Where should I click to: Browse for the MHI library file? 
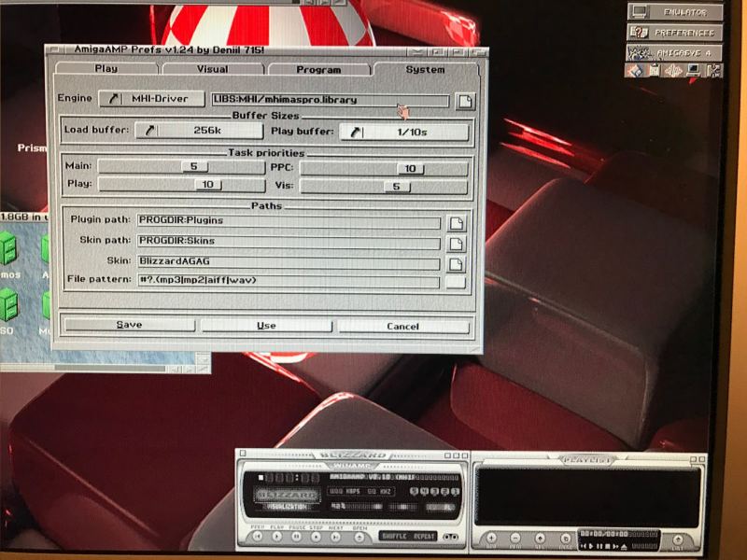464,101
